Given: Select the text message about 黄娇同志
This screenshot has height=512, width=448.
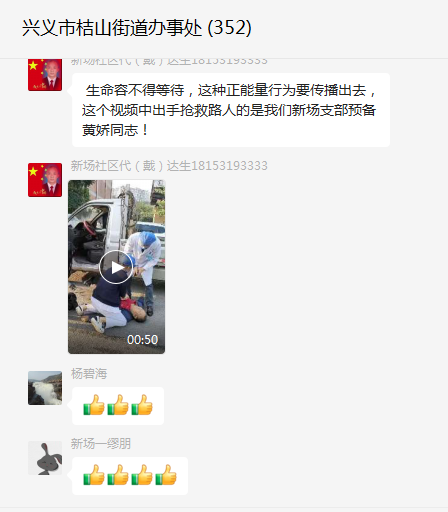Looking at the screenshot, I should (x=231, y=110).
